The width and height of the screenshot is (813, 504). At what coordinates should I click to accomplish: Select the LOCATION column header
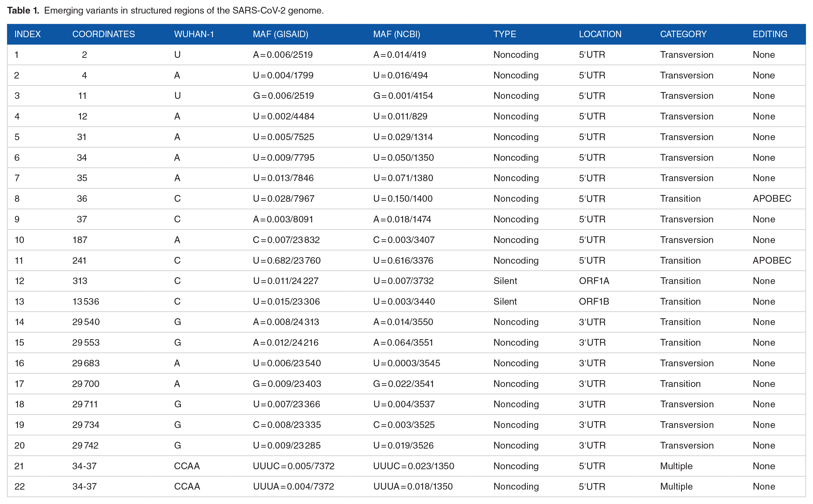click(600, 34)
